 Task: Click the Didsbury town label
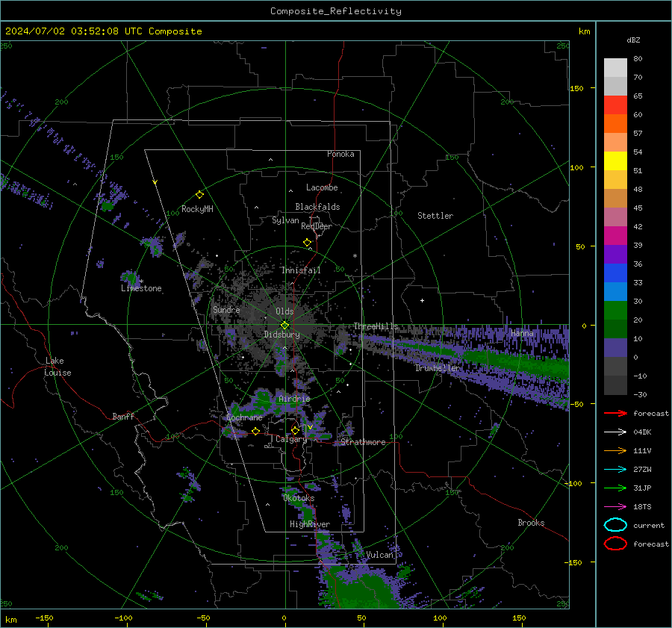281,335
